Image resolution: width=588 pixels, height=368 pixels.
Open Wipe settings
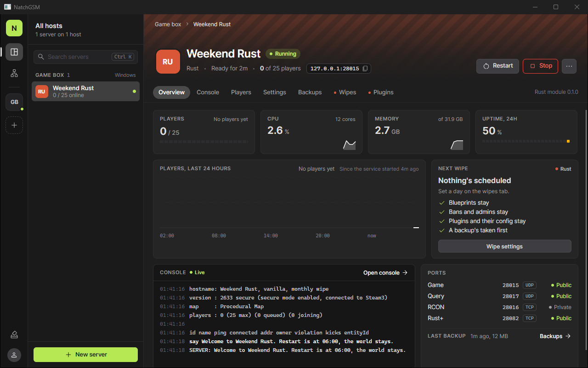point(504,246)
